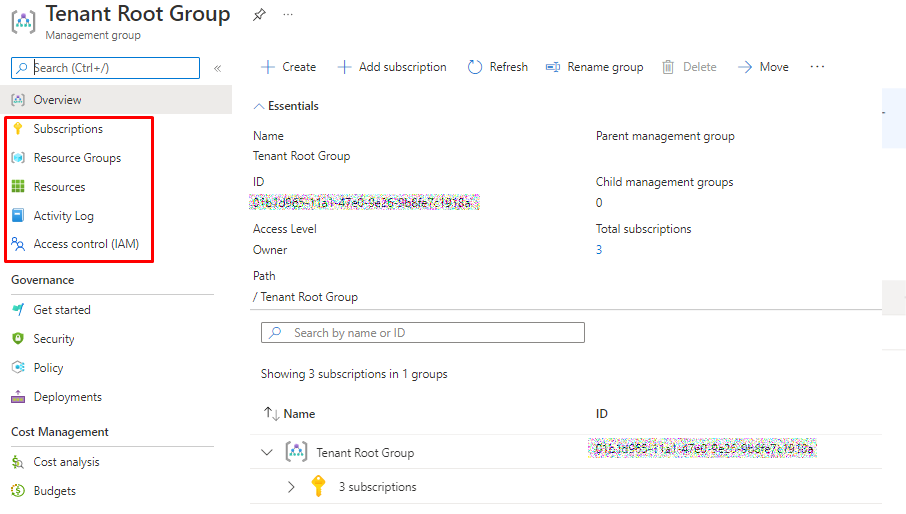Open Subscriptions via the key icon
Image resolution: width=906 pixels, height=514 pixels.
tap(17, 129)
